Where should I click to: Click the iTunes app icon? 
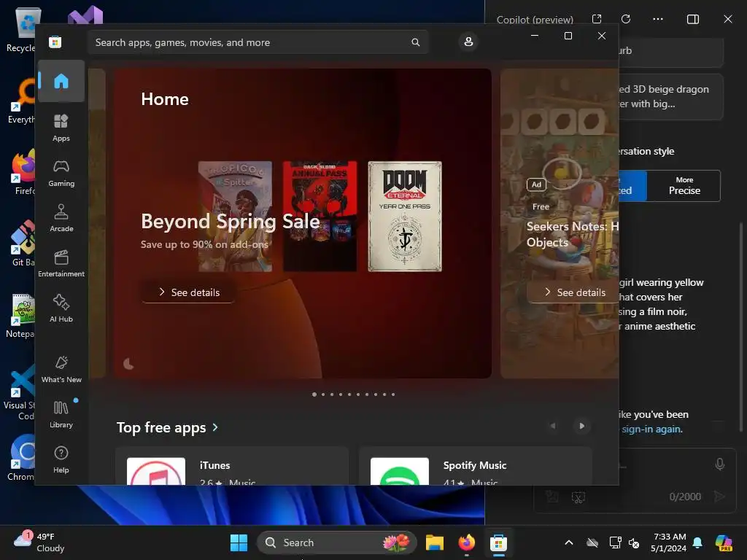coord(156,472)
